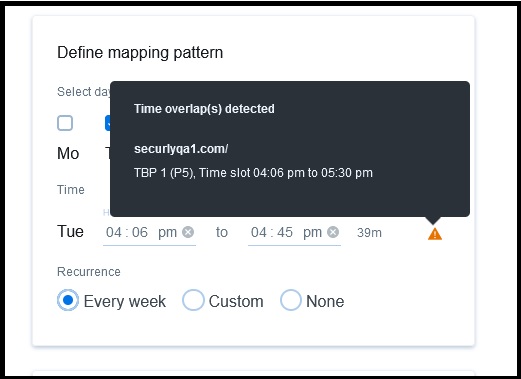The width and height of the screenshot is (521, 379).
Task: Edit the start time hour value 04
Action: tap(114, 232)
